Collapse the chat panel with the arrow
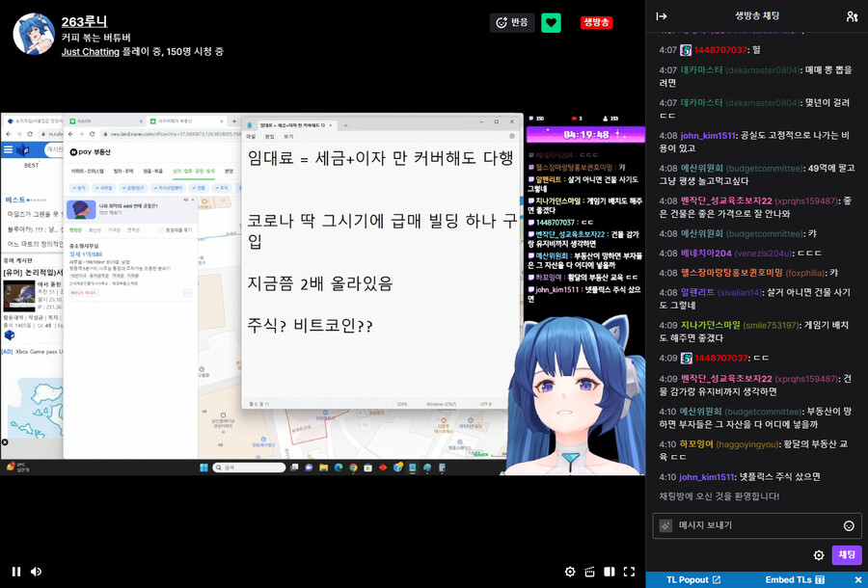 pos(660,15)
